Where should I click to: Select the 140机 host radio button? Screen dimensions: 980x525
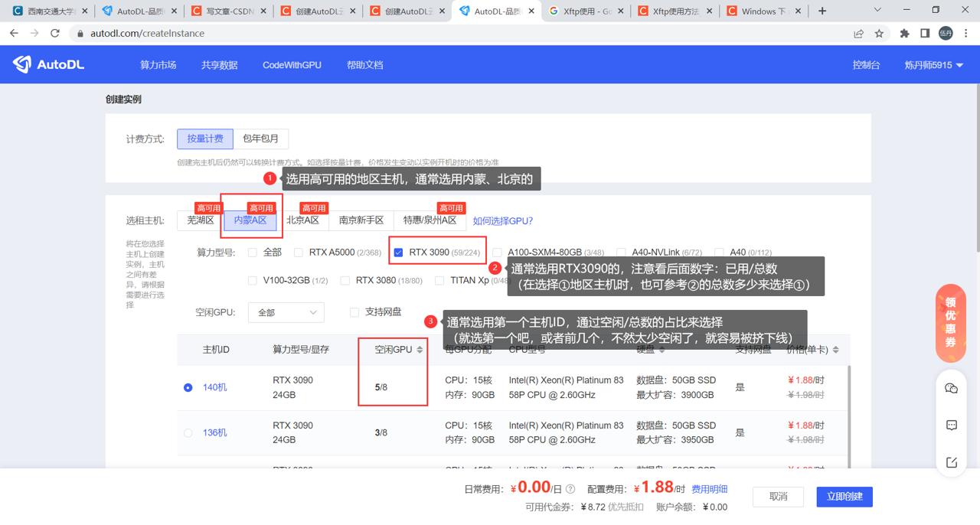click(188, 387)
